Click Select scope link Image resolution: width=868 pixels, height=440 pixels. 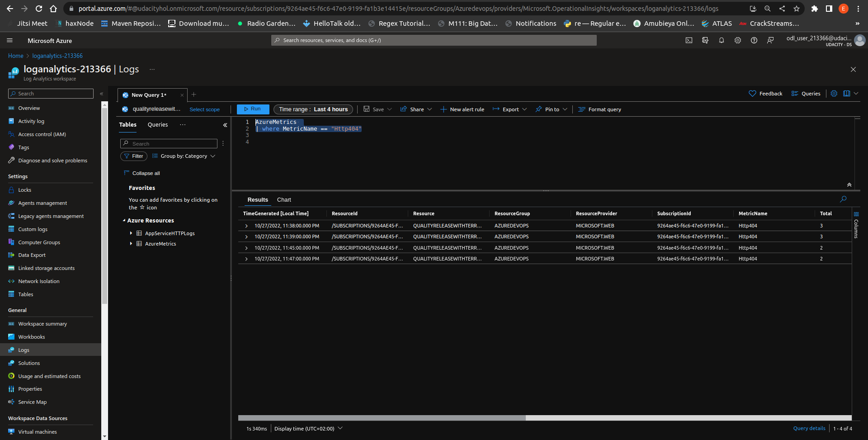[205, 109]
